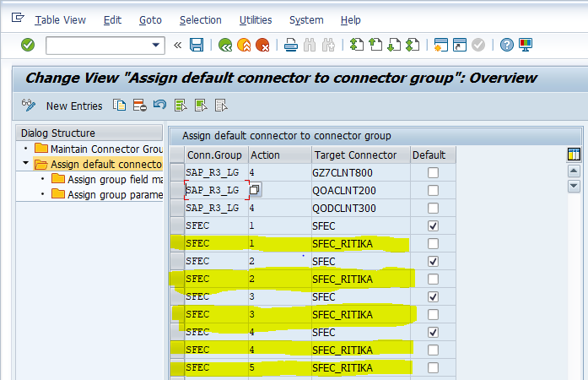588x380 pixels.
Task: Select row selector for QODCLNT300
Action: coord(177,208)
